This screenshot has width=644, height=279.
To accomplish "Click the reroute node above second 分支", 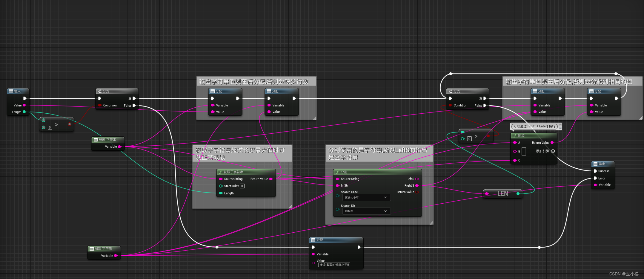I will pos(451,74).
